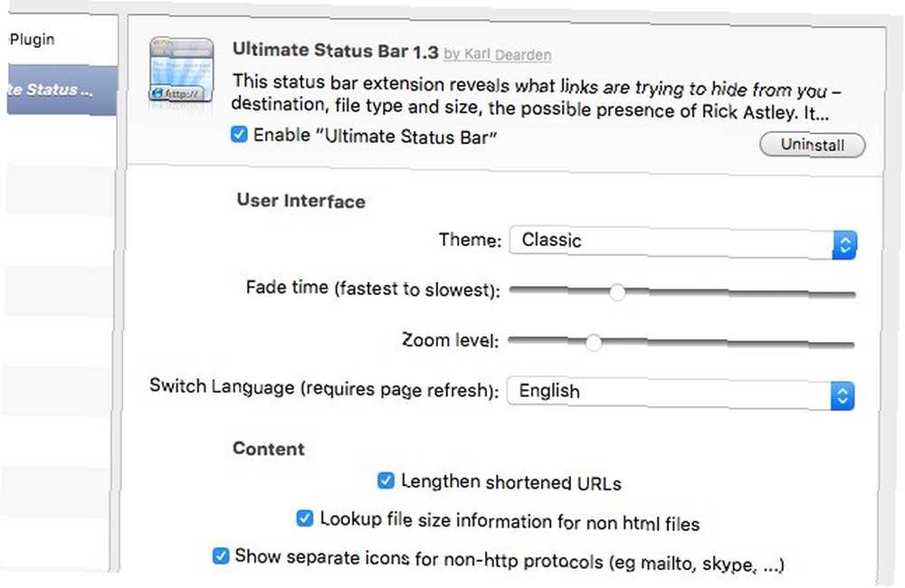Select the highlighted Status extension in sidebar
The image size is (905, 588).
[x=62, y=90]
